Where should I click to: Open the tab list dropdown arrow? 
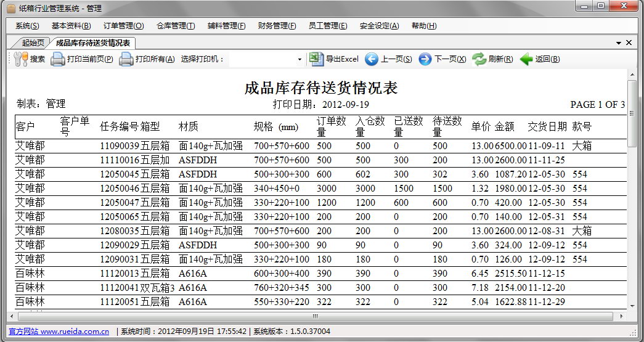(x=618, y=43)
